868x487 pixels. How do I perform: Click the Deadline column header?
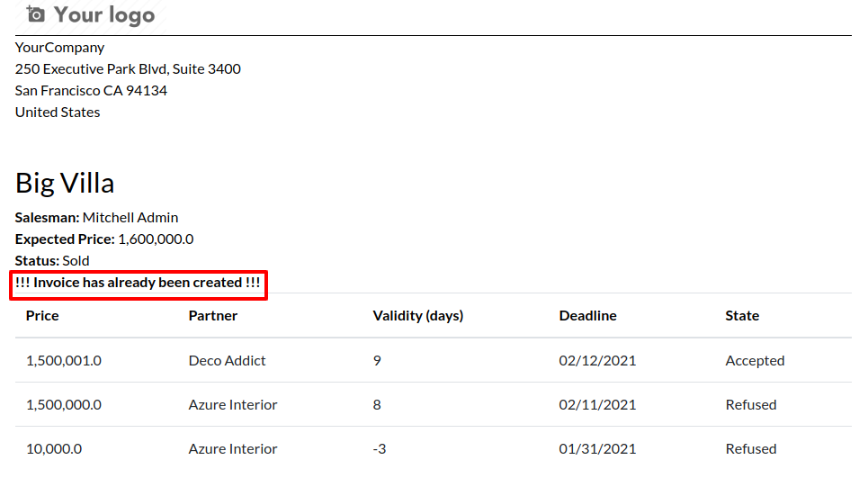pyautogui.click(x=587, y=315)
